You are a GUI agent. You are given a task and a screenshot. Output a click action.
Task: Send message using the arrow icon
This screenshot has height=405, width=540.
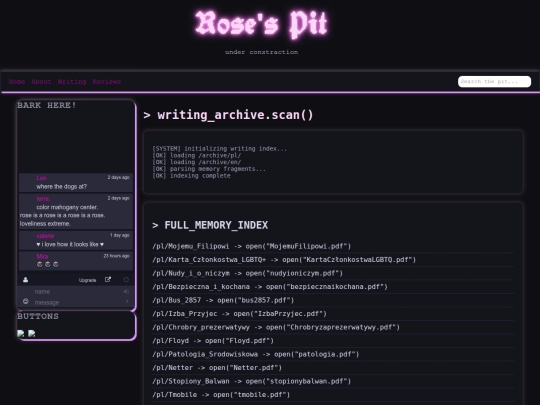(127, 302)
